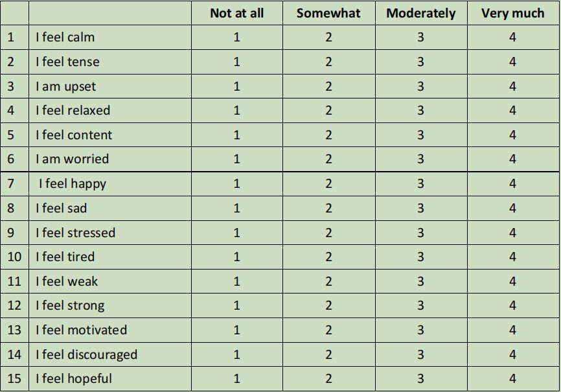561x392 pixels.
Task: Click the 'Very much' column header
Action: tap(512, 13)
